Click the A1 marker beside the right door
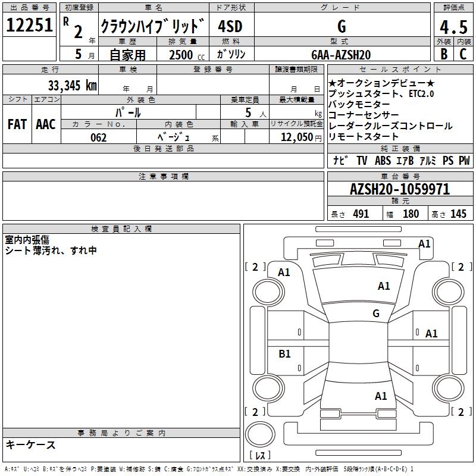This screenshot has height=476, width=476. [x=431, y=334]
